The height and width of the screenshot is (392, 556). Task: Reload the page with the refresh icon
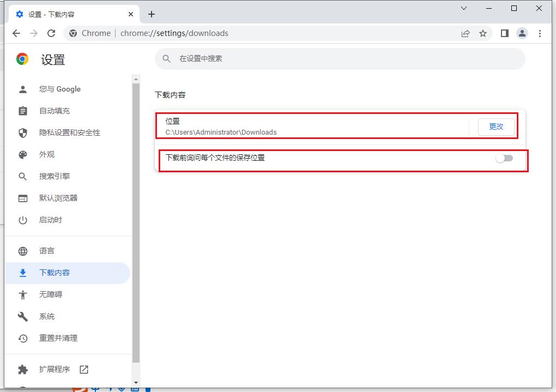tap(51, 33)
